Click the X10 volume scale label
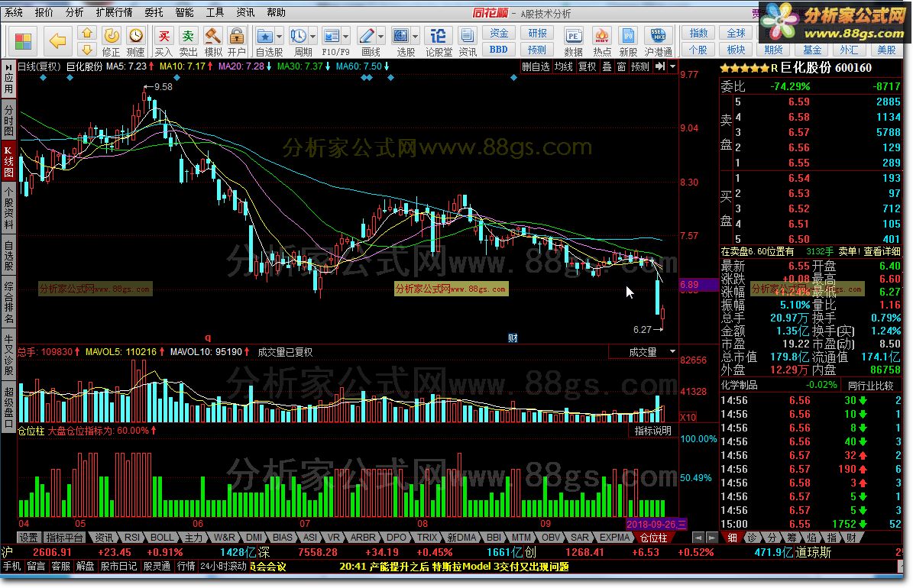The width and height of the screenshot is (913, 588). [x=688, y=417]
